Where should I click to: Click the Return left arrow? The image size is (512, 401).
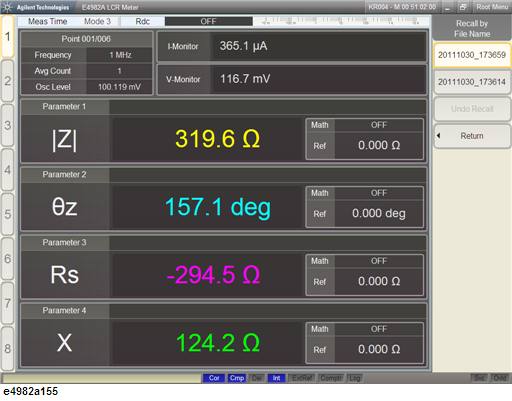[x=439, y=136]
